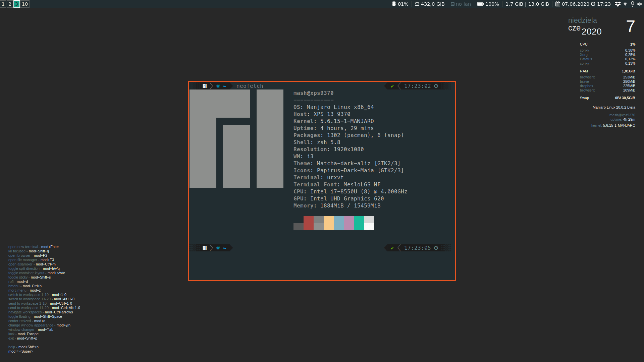644x362 pixels.
Task: Click the light blue color block in palette
Action: [x=339, y=223]
